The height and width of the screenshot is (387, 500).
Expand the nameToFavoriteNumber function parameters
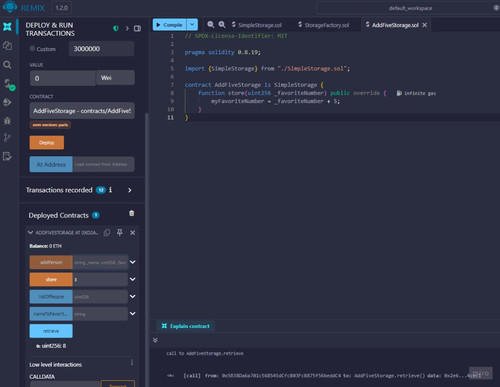tap(133, 314)
